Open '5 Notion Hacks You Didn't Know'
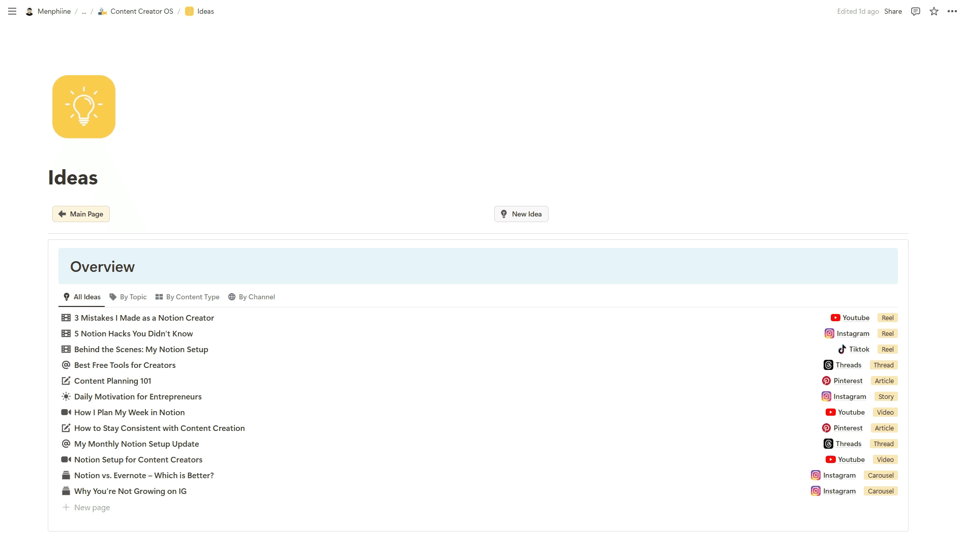 tap(133, 333)
